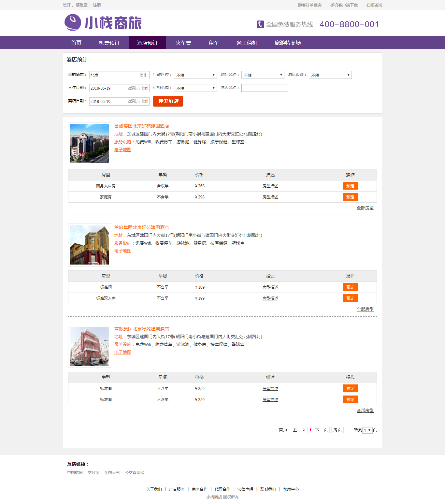
Task: Select the page number jump dropdown
Action: tap(367, 430)
